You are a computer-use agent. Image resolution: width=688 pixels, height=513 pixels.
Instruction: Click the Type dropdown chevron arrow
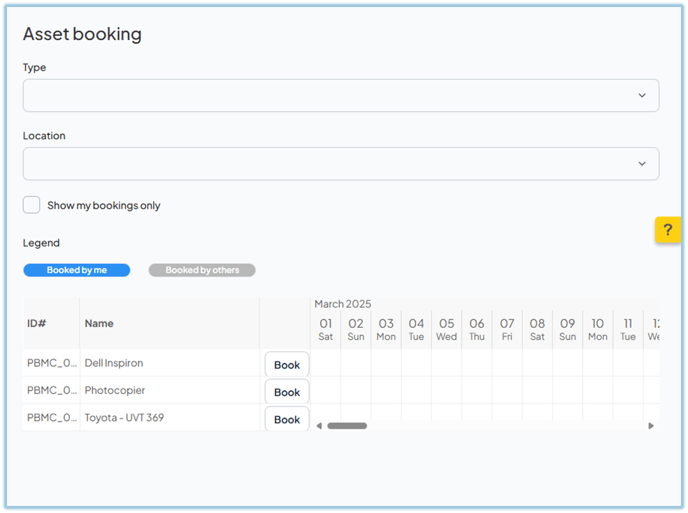[641, 95]
